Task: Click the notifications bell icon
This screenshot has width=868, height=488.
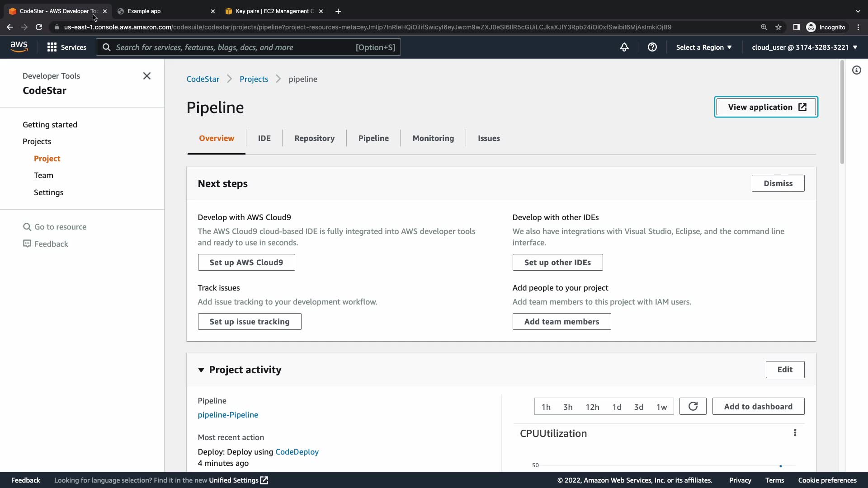Action: (624, 47)
